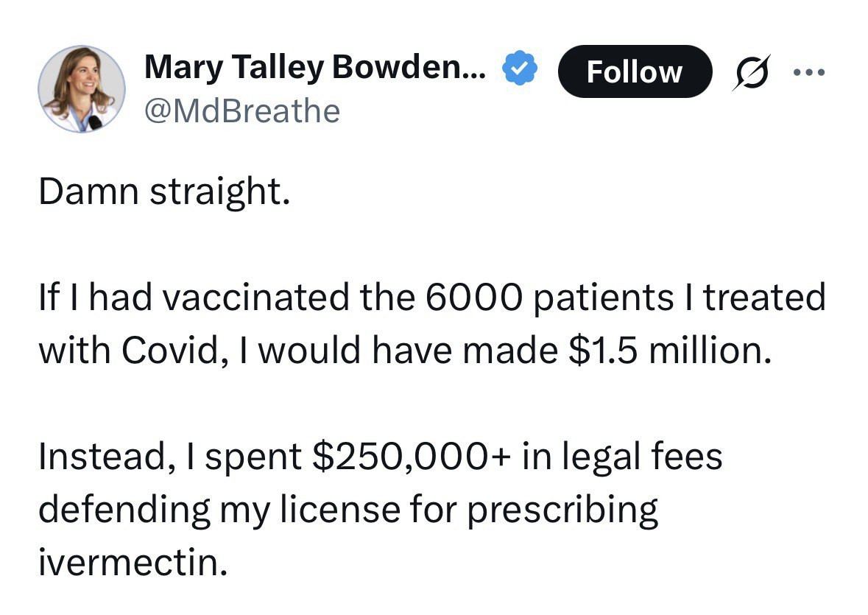Click the "legal fees" phrase
The image size is (868, 615).
[642, 457]
